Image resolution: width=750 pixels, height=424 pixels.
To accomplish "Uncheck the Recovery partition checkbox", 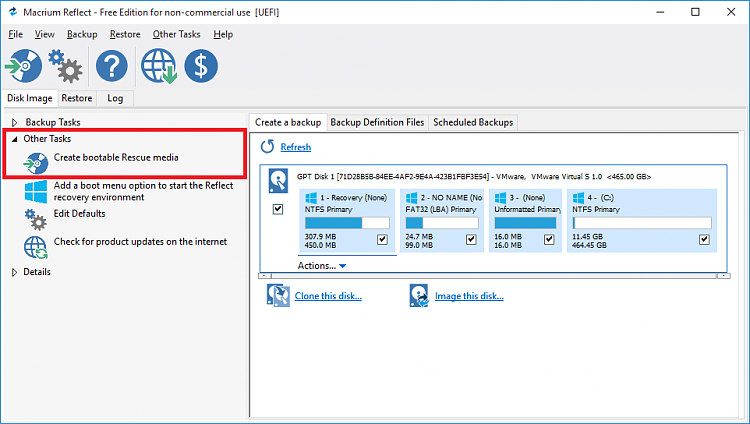I will pos(382,239).
